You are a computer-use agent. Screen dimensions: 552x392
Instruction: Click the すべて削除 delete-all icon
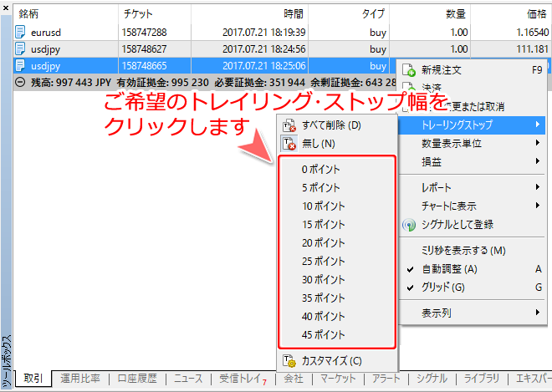289,125
